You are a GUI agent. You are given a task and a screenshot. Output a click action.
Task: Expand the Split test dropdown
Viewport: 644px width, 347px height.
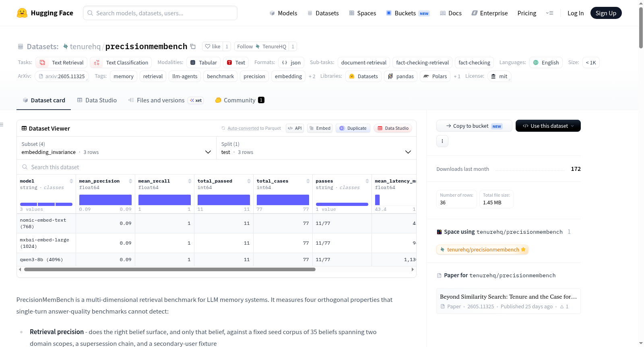point(316,148)
